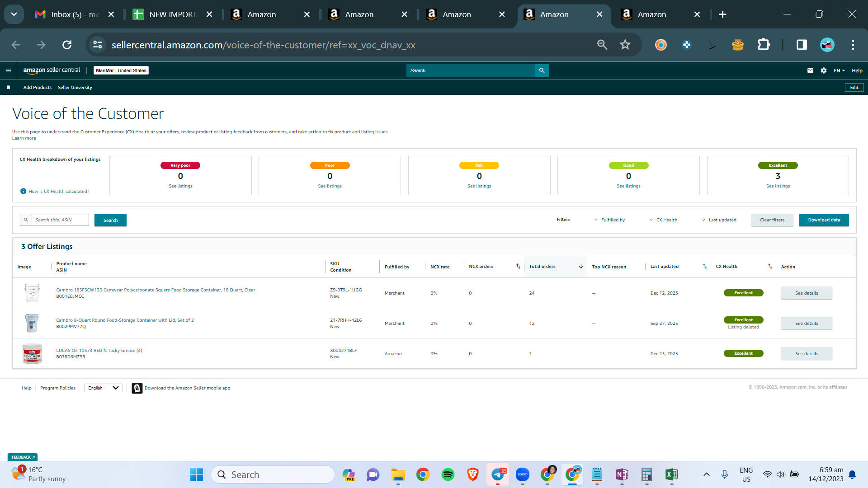See listings under Very poor category
Image resolution: width=868 pixels, height=488 pixels.
[x=180, y=186]
